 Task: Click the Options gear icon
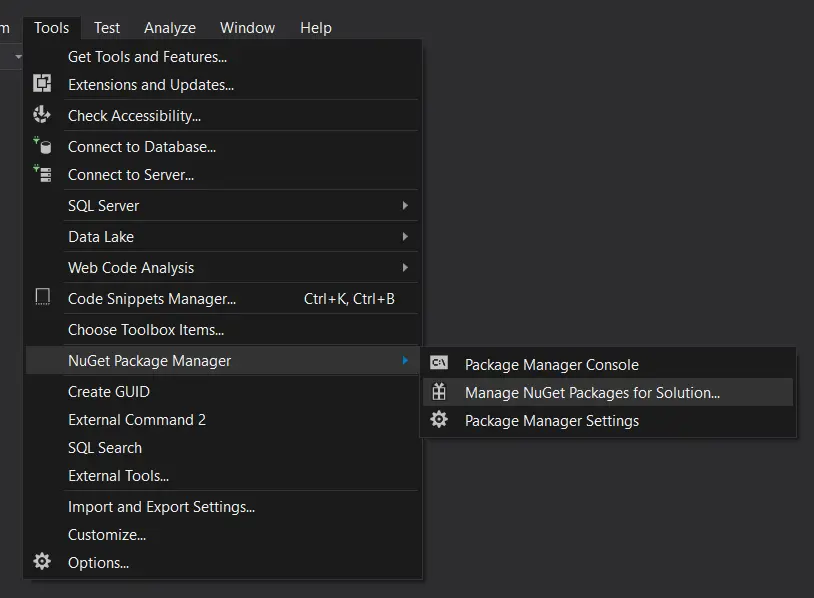click(42, 562)
